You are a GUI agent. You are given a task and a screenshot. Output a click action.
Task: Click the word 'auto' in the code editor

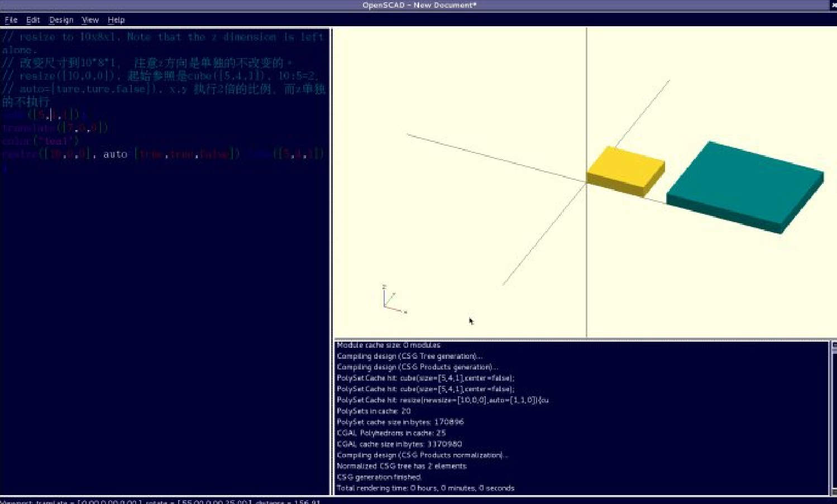115,154
